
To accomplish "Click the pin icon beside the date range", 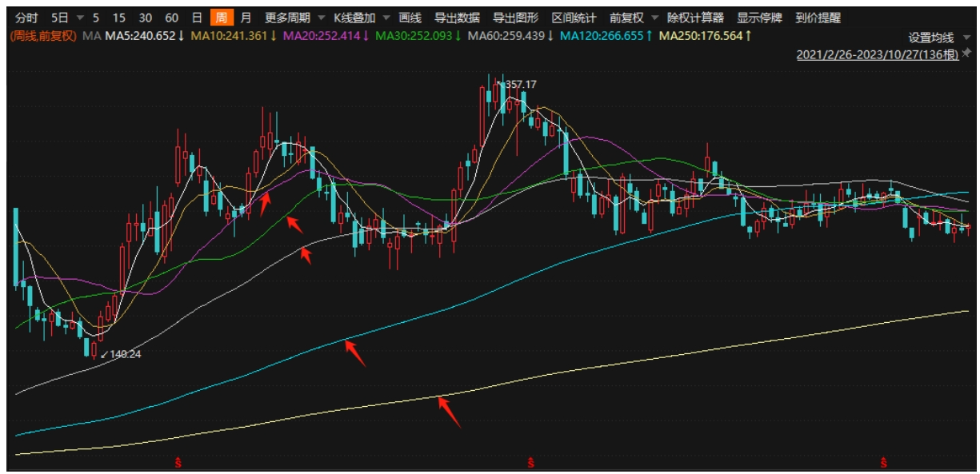I will [967, 54].
